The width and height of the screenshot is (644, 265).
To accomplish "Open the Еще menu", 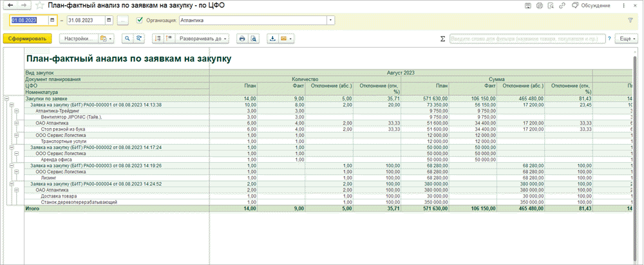I will 626,38.
